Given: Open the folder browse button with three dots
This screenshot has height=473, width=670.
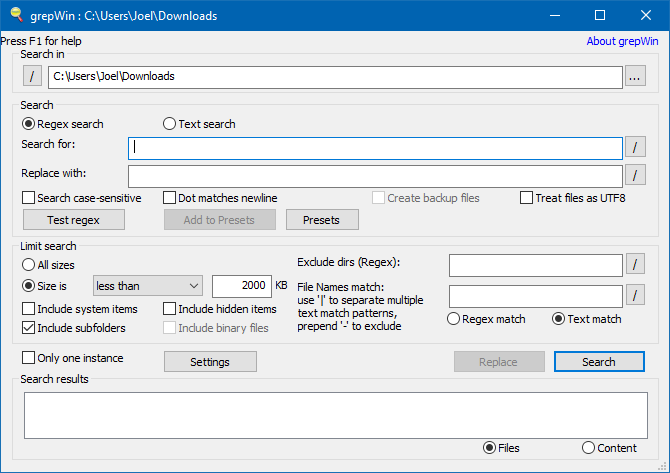Looking at the screenshot, I should point(635,76).
